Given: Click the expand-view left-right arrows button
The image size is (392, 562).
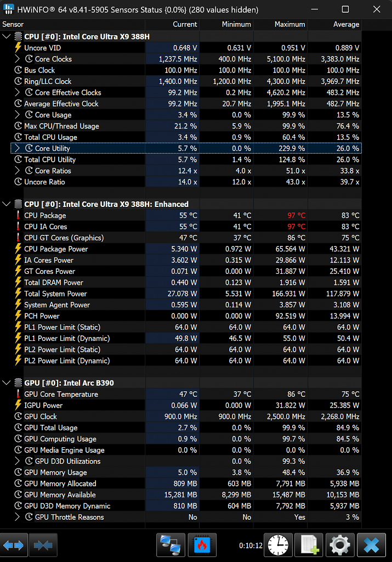Looking at the screenshot, I should click(x=14, y=545).
